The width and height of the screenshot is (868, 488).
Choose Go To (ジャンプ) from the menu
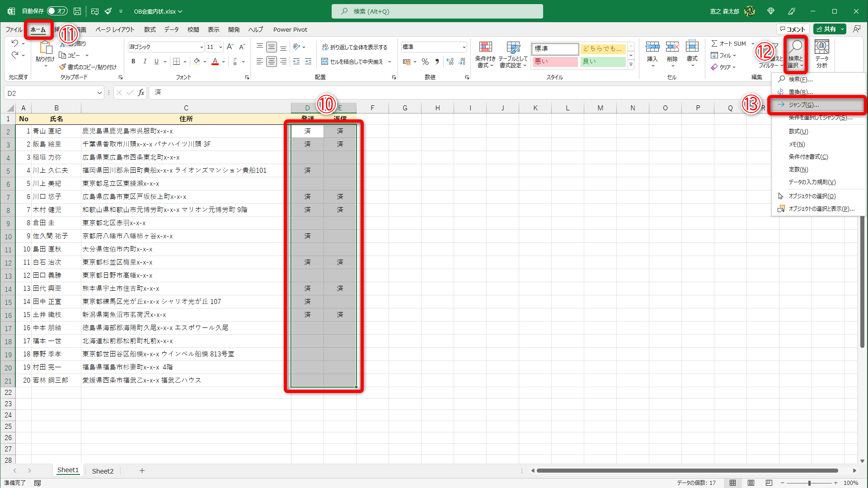(817, 104)
